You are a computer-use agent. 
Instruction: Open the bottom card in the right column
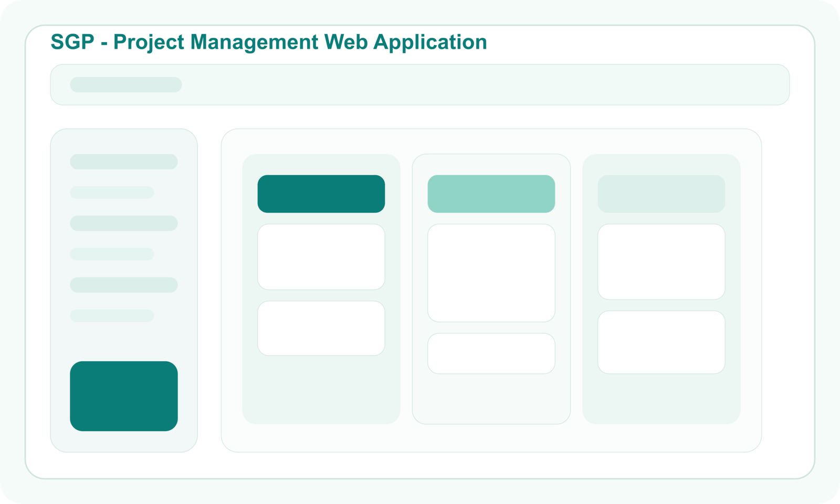pyautogui.click(x=661, y=342)
